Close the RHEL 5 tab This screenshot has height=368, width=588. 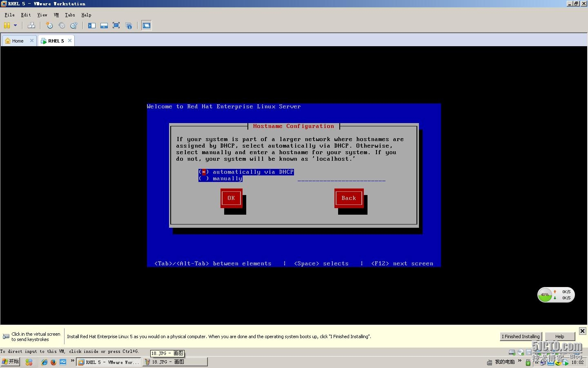[x=70, y=40]
